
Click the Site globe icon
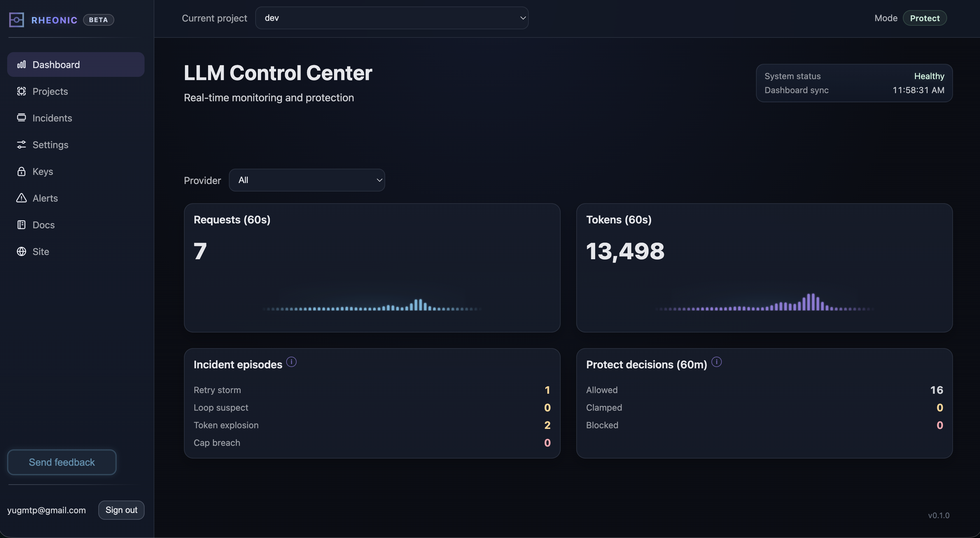coord(21,251)
